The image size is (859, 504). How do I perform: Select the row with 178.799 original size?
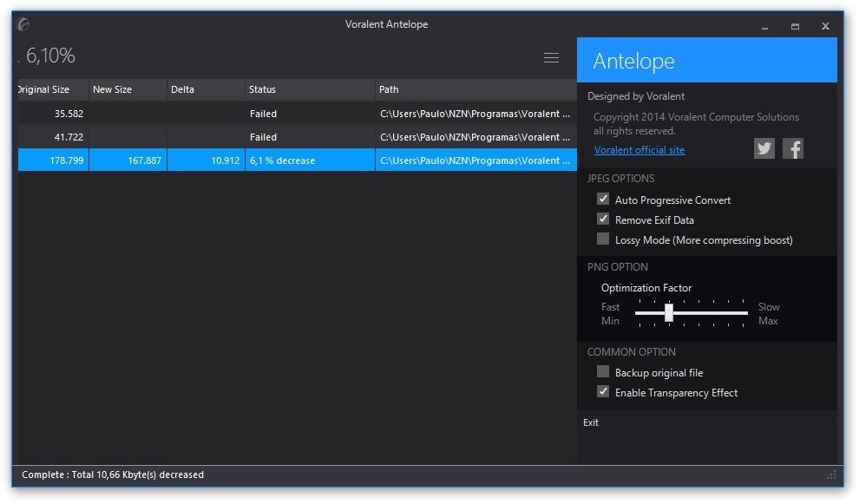(x=297, y=160)
